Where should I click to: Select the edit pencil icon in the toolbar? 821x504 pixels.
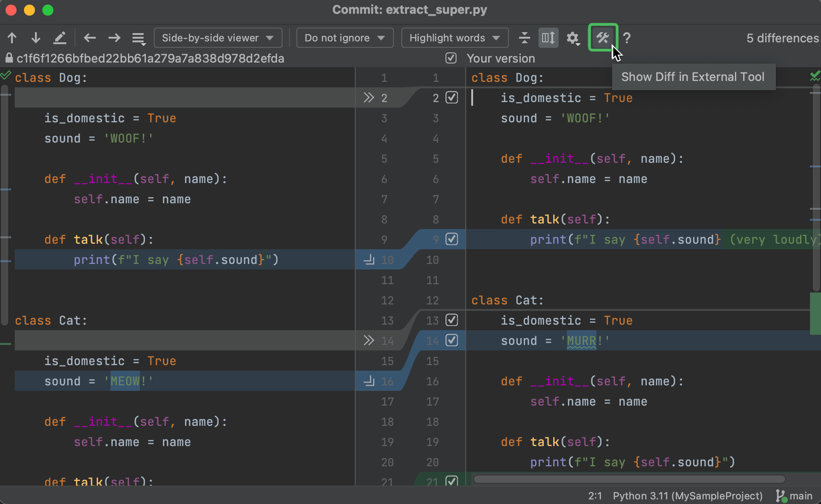(60, 38)
